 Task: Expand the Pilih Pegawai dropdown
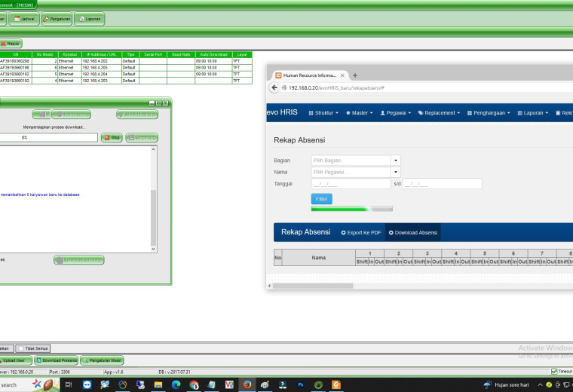click(x=395, y=172)
